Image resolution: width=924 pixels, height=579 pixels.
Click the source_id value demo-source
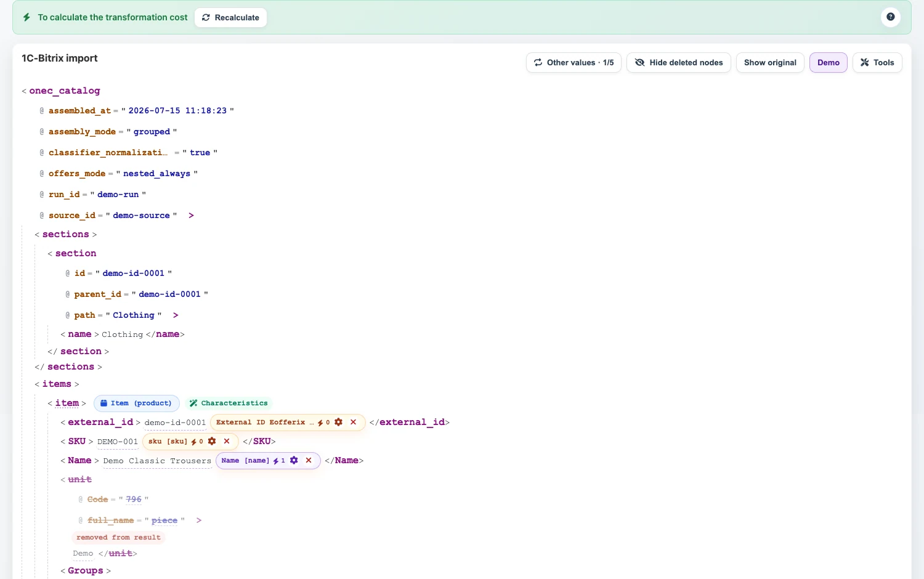point(141,216)
